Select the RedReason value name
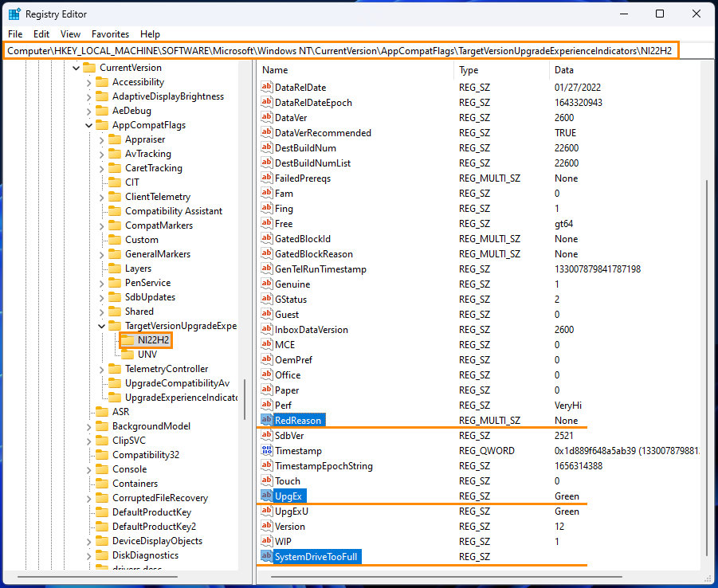 tap(298, 421)
